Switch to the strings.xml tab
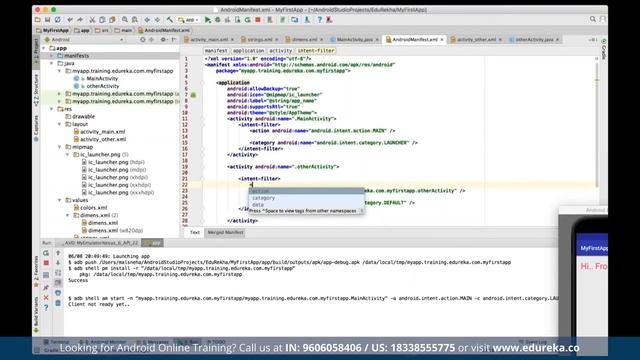Screen dimensions: 640x360 (x=259, y=40)
